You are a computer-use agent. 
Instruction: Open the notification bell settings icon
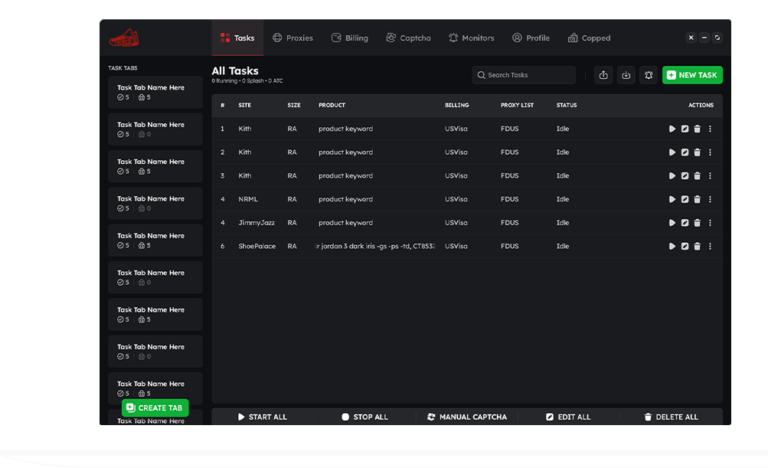648,75
